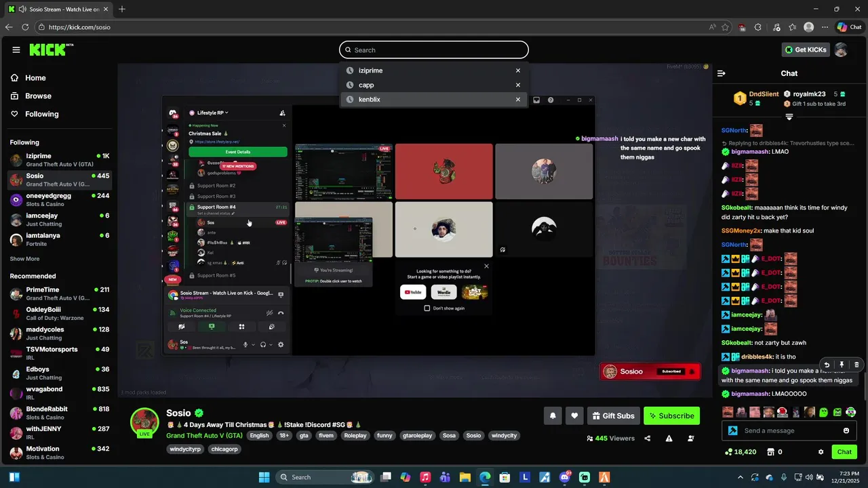Click the English tag

[259, 436]
